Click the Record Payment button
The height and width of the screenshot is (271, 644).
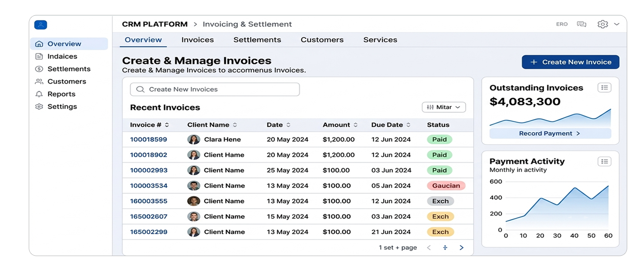(x=550, y=133)
